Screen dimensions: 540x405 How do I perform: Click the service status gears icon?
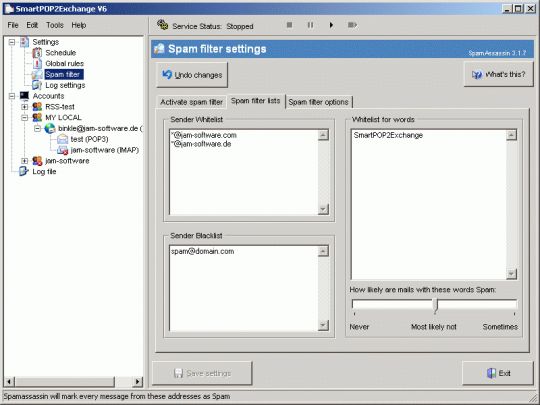(162, 25)
